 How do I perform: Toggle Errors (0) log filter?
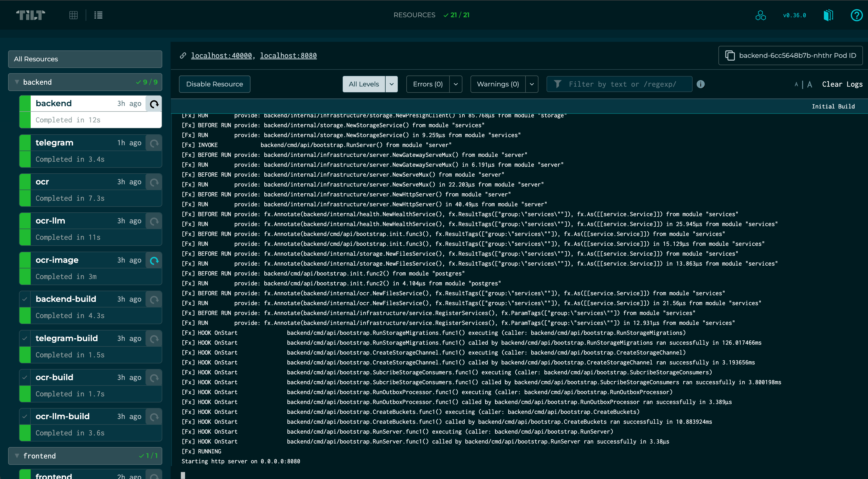(428, 84)
